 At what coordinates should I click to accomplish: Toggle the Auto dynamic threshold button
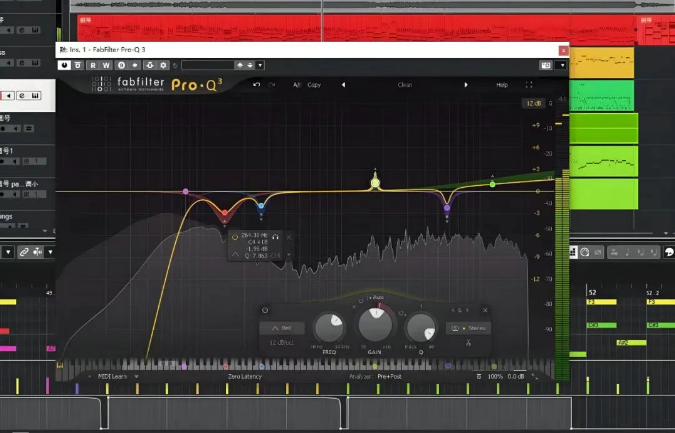click(375, 297)
